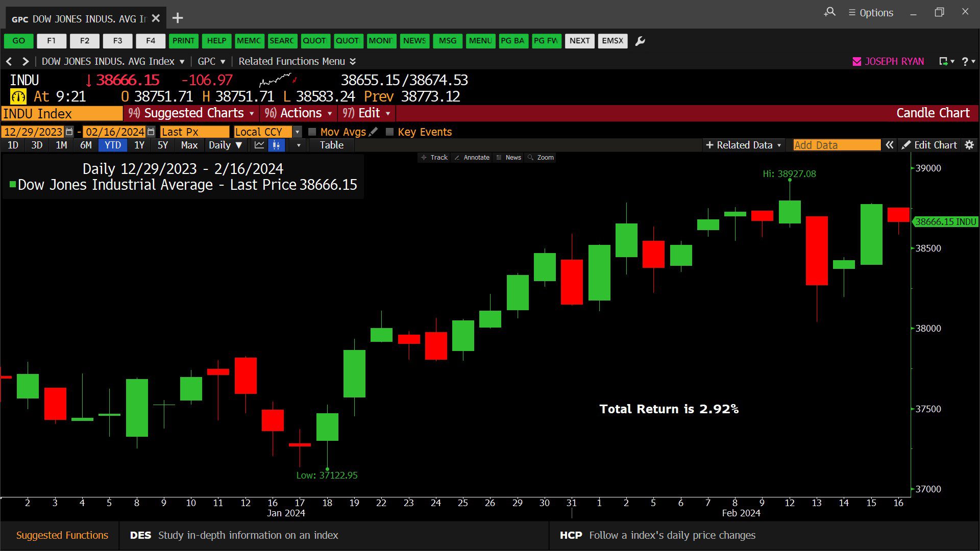Activate the Track crosshair tool
The height and width of the screenshot is (551, 980).
click(x=434, y=157)
